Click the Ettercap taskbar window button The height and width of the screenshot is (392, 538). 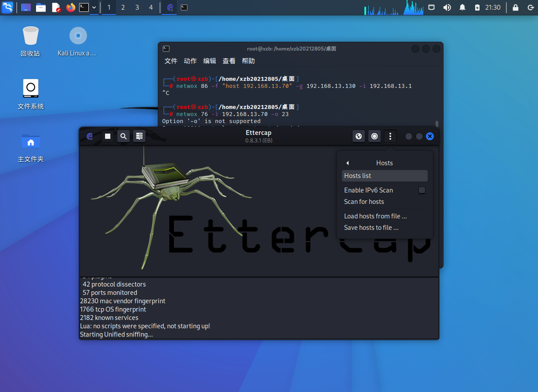(x=170, y=7)
